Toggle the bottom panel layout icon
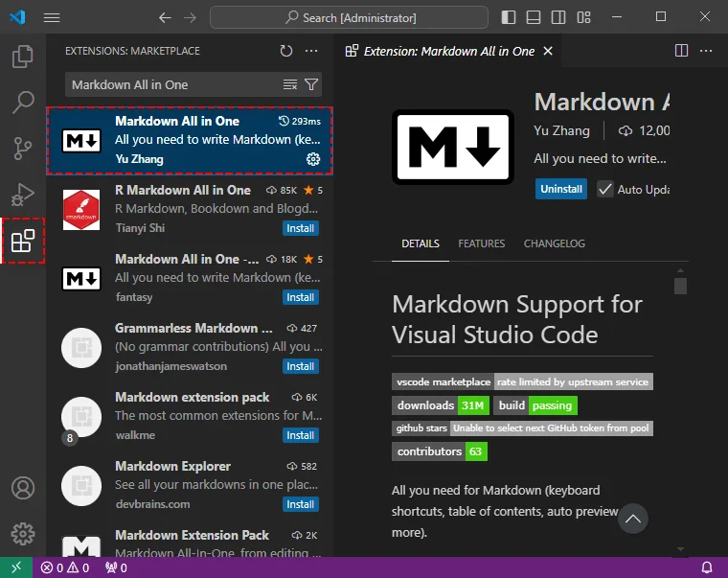Viewport: 728px width, 578px height. click(x=533, y=17)
